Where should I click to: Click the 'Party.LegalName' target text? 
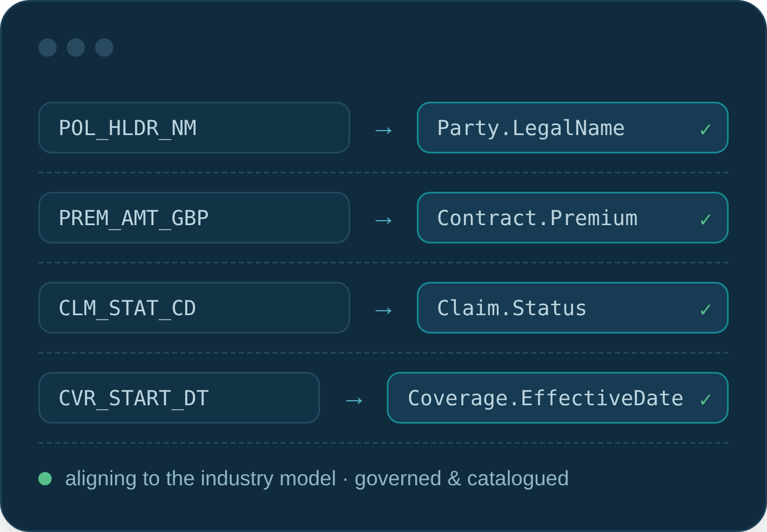(531, 128)
